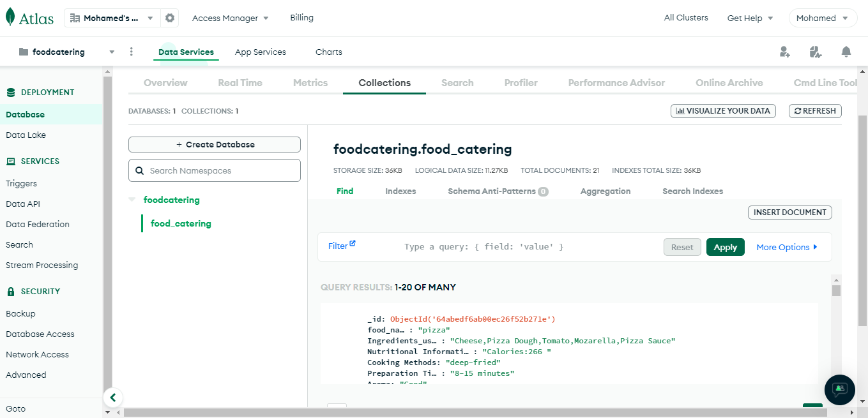Open the support chat bubble icon
This screenshot has width=868, height=418.
[x=840, y=389]
